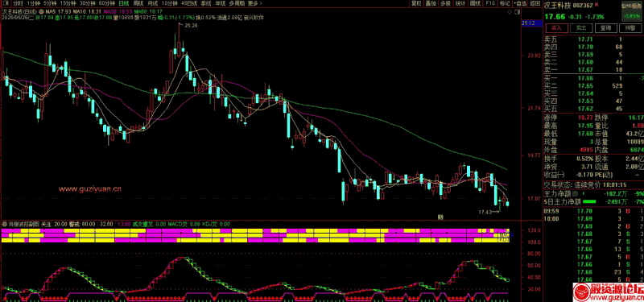644x302 pixels.
Task: Switch to the 季线 quarterly chart
Action: 206,3
